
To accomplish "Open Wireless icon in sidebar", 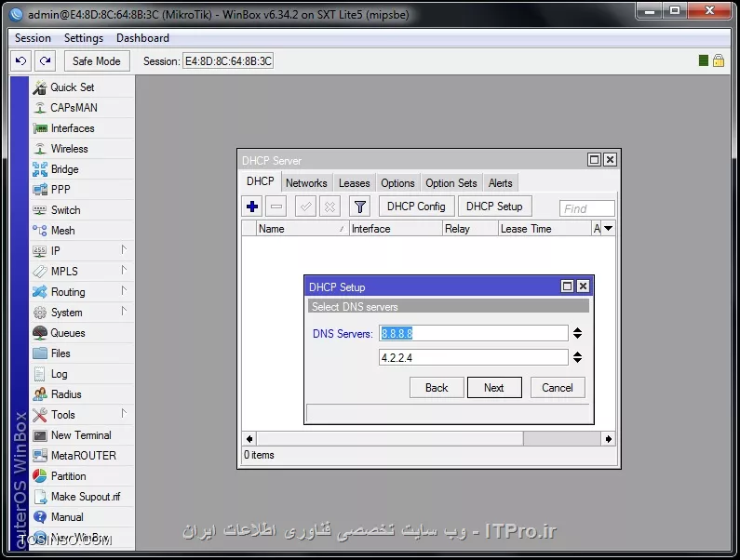I will click(40, 149).
